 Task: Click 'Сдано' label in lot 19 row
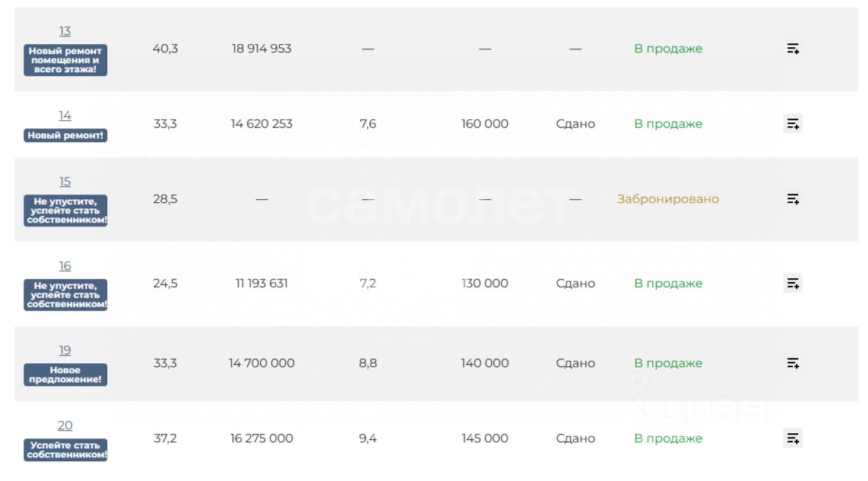point(575,363)
